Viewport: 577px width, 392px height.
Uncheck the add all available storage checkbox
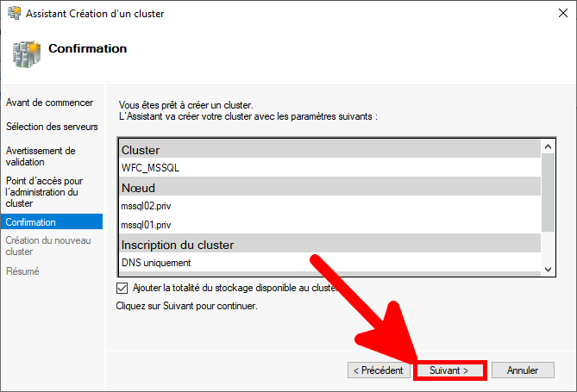[x=122, y=288]
